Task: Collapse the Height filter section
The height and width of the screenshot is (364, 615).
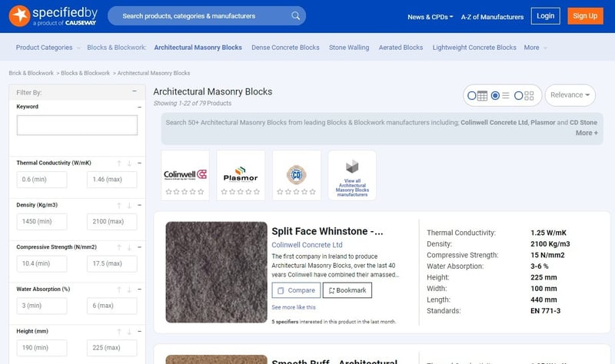Action: pos(139,332)
